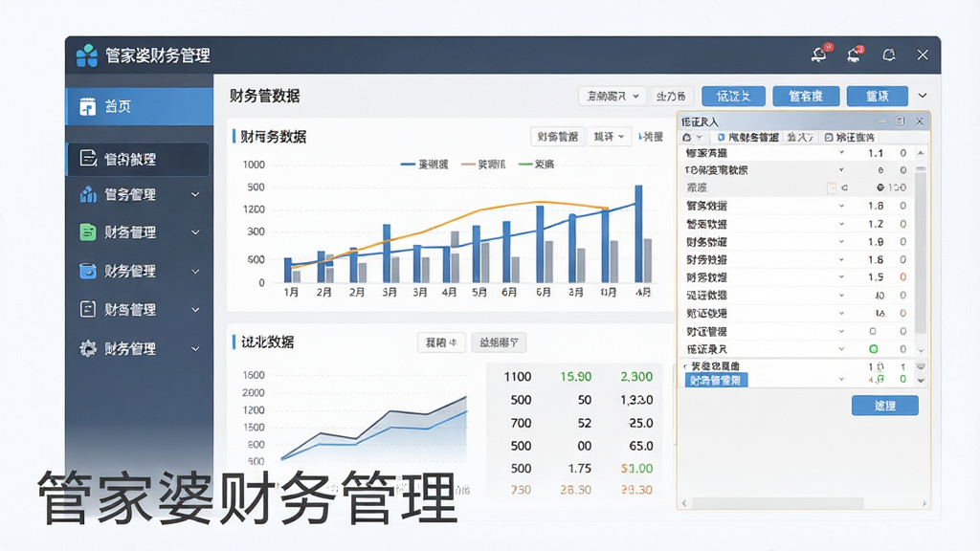Click the 财务管数据 page heading

[265, 96]
